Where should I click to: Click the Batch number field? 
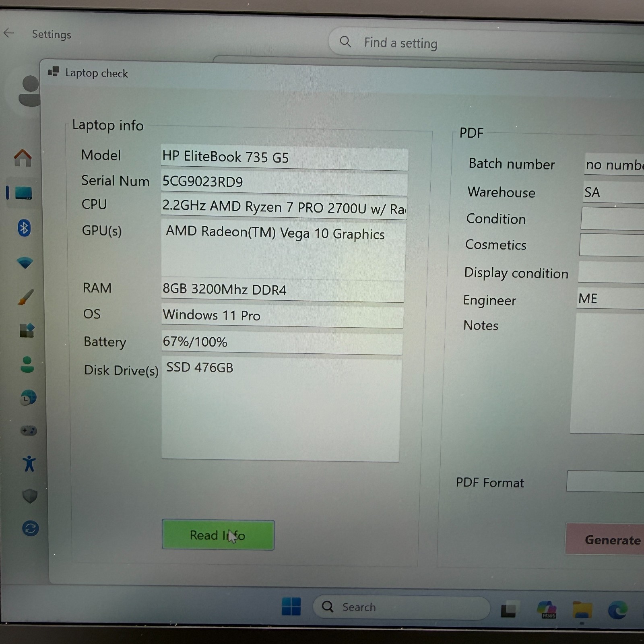pyautogui.click(x=614, y=164)
